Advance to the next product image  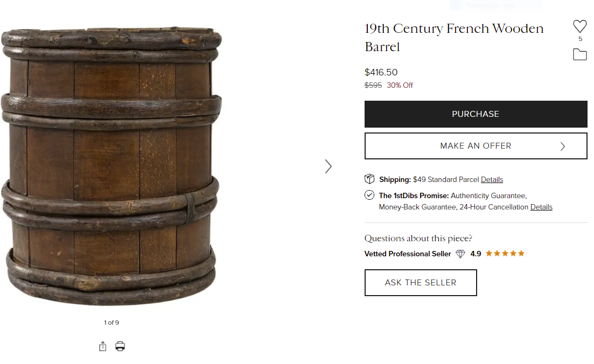(x=329, y=166)
